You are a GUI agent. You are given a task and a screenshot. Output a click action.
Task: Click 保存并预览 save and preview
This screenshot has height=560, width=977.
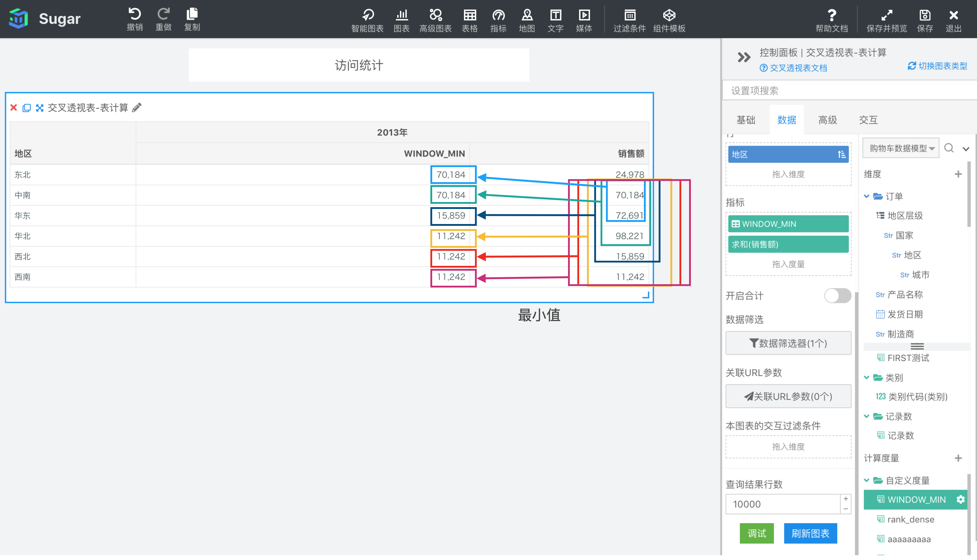tap(887, 20)
